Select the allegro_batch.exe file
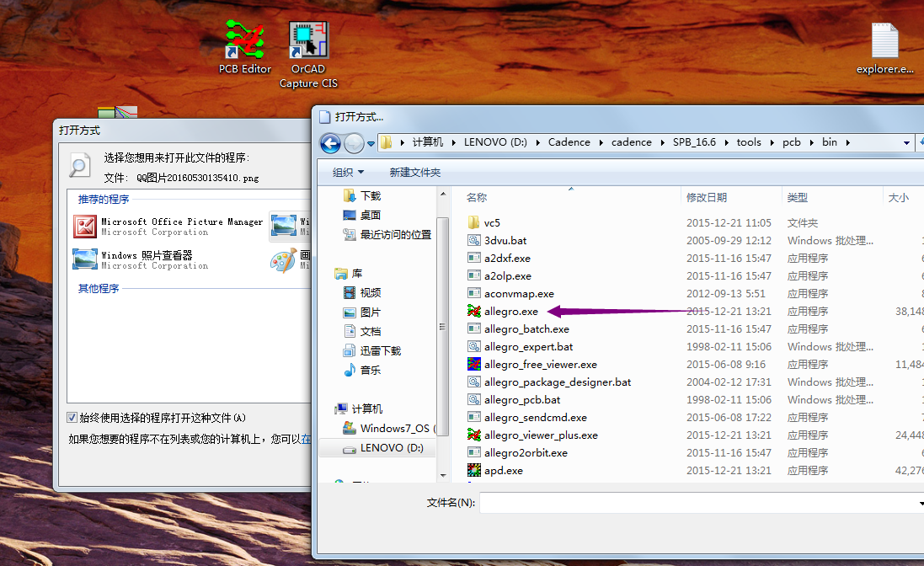 pyautogui.click(x=526, y=328)
